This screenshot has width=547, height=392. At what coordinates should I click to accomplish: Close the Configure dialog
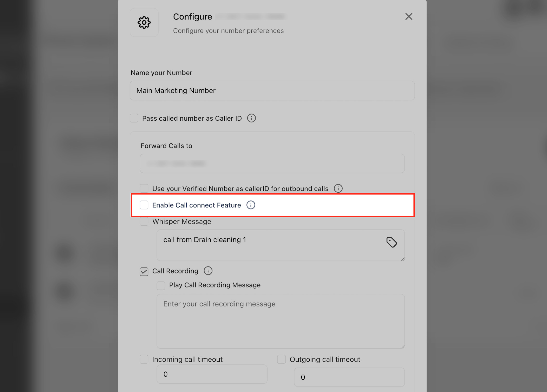coord(409,17)
